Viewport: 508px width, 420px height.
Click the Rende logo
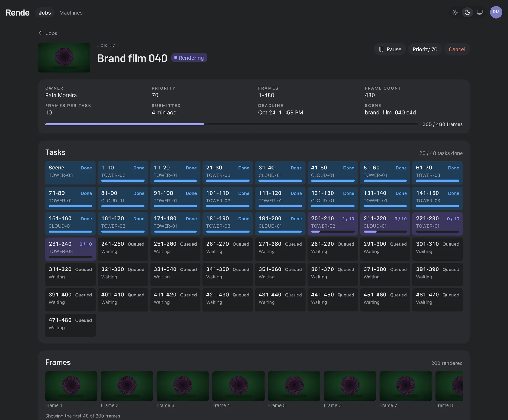coord(17,12)
